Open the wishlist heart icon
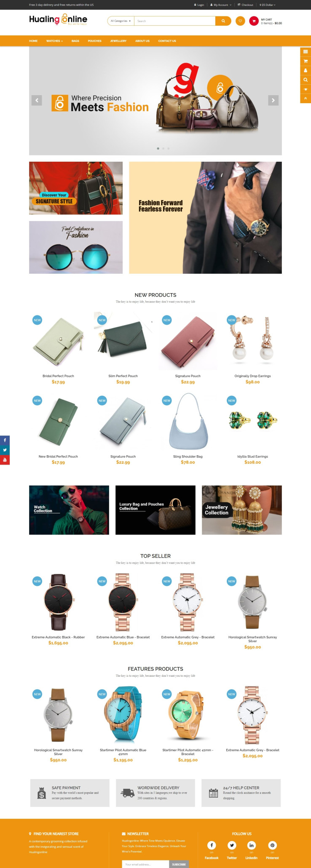 point(240,21)
